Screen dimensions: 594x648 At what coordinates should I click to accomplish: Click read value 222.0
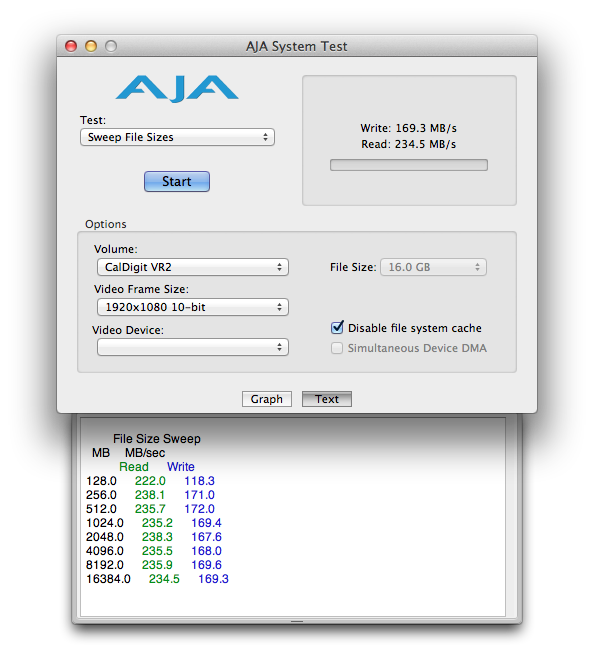tap(150, 481)
